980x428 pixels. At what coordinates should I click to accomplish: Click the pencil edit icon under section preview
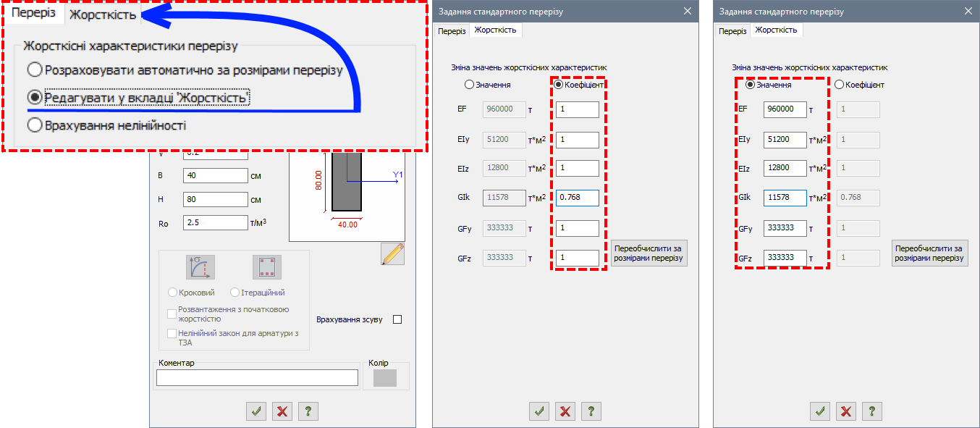click(x=392, y=254)
